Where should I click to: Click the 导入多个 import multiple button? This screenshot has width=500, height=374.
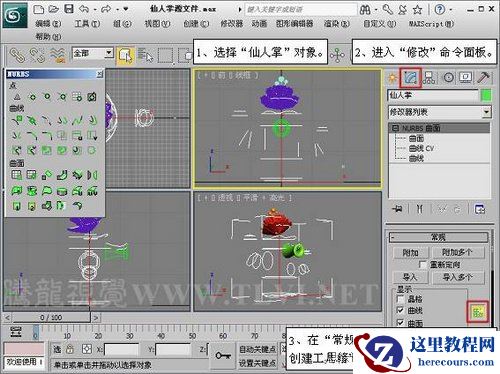click(x=458, y=277)
